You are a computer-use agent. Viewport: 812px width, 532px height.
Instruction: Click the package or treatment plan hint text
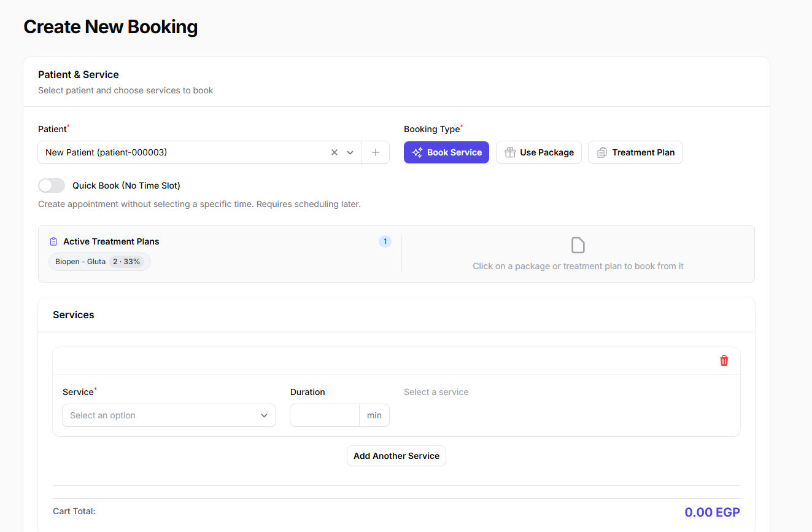[578, 266]
